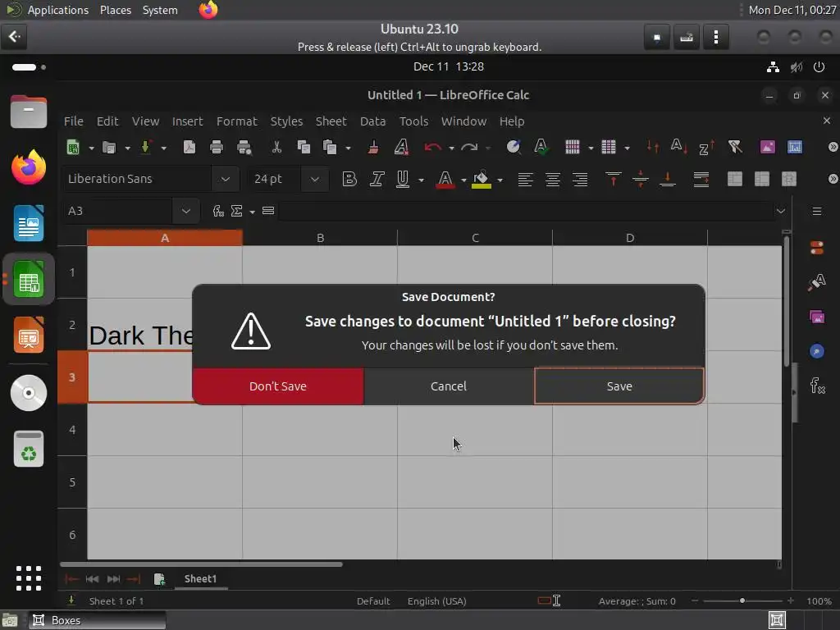The height and width of the screenshot is (630, 840).
Task: Toggle Align Right
Action: (580, 179)
